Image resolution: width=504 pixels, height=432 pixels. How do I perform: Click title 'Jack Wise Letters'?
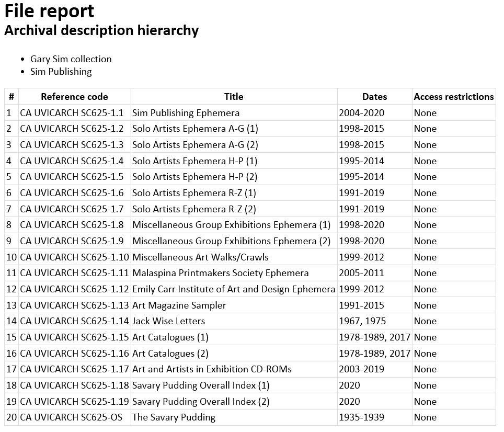(x=168, y=321)
